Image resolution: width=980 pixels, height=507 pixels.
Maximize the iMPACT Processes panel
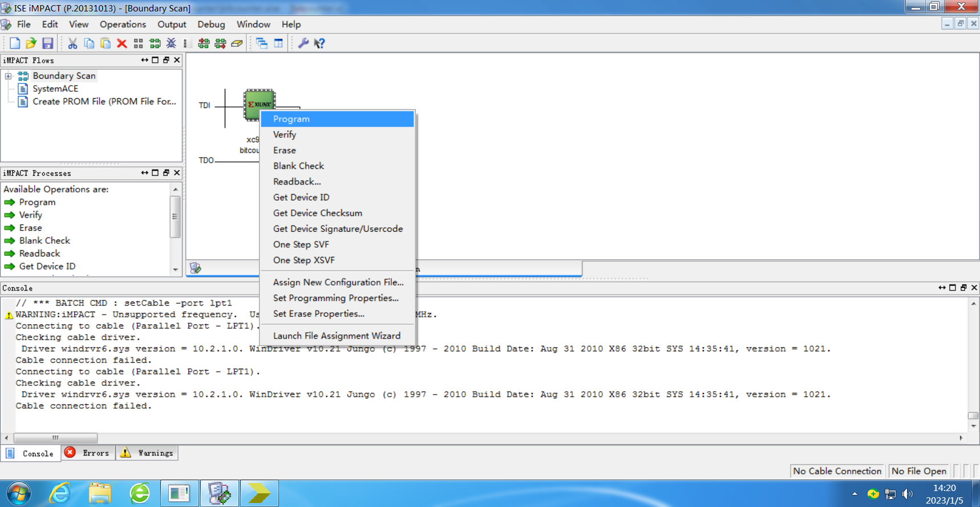coord(155,173)
